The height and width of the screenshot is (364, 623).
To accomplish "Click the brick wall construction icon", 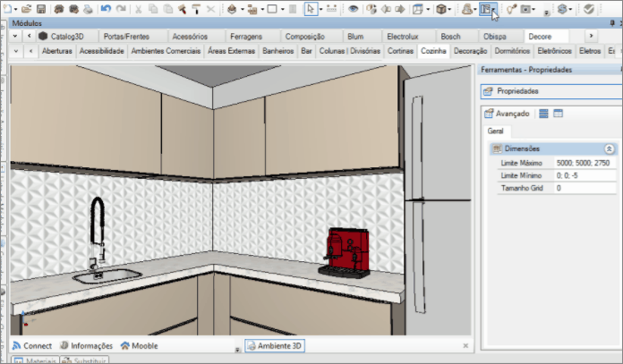I will coord(252,9).
